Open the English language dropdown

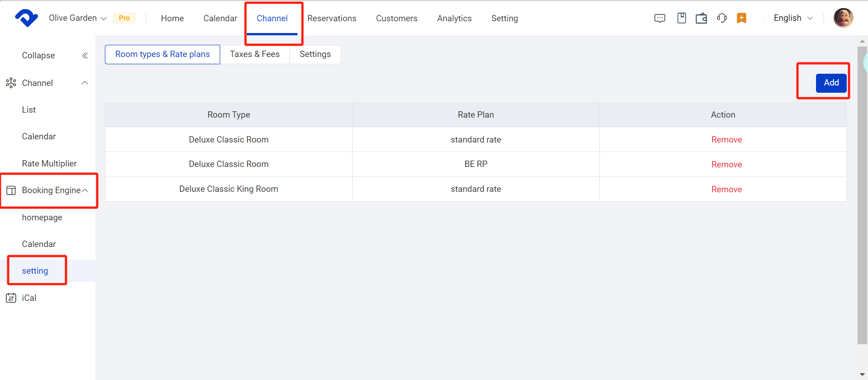pyautogui.click(x=793, y=18)
